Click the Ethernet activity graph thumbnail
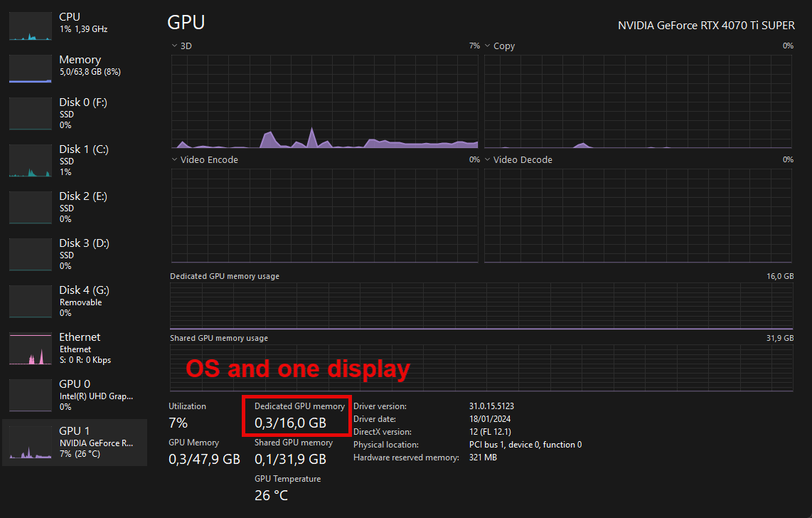812x518 pixels. (x=30, y=349)
